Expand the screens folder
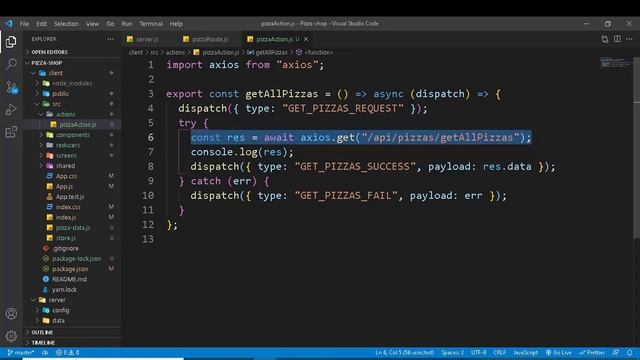 (66, 156)
